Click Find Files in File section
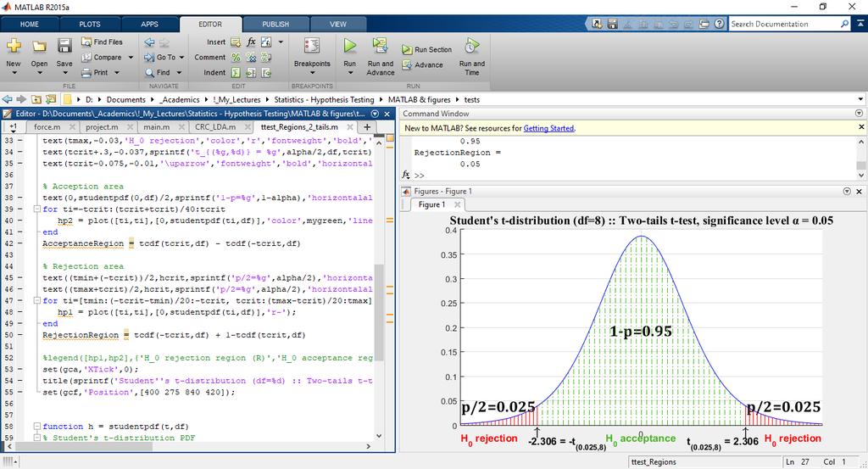The image size is (868, 469). (102, 42)
